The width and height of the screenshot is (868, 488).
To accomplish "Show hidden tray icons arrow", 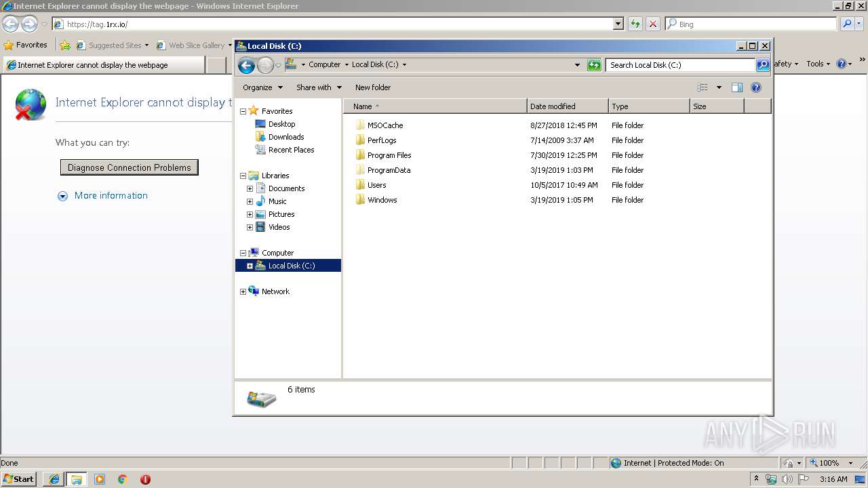I will tap(756, 479).
